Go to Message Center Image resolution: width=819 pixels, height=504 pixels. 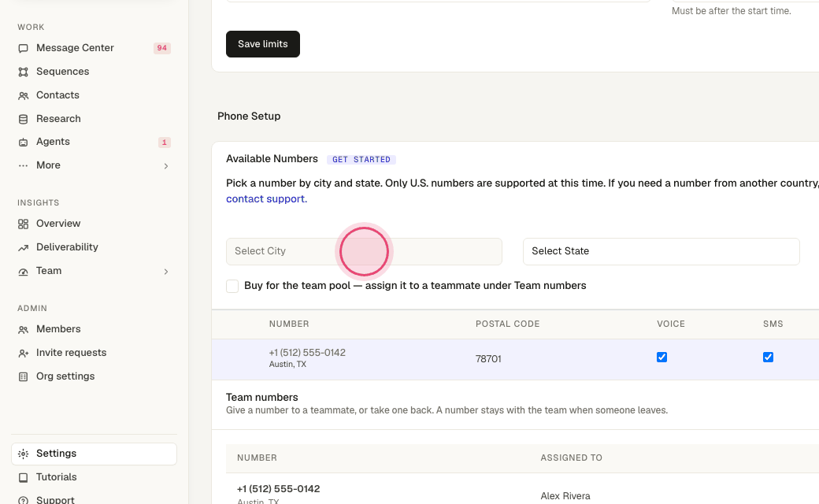tap(94, 48)
